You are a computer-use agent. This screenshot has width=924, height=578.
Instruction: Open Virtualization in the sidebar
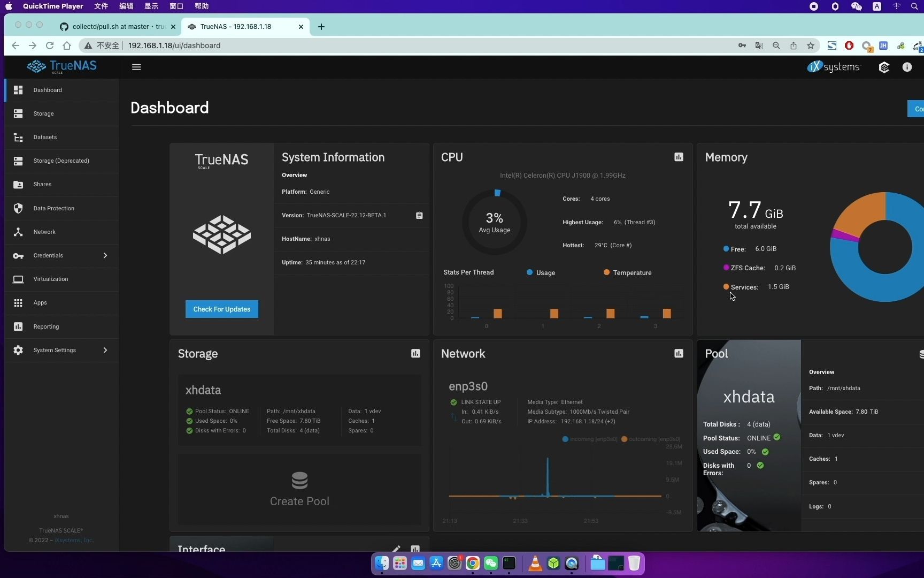(61, 279)
